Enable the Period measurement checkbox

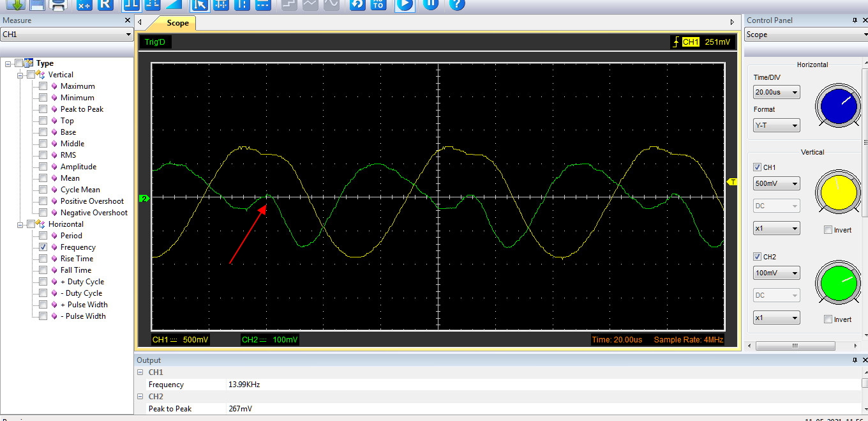43,236
